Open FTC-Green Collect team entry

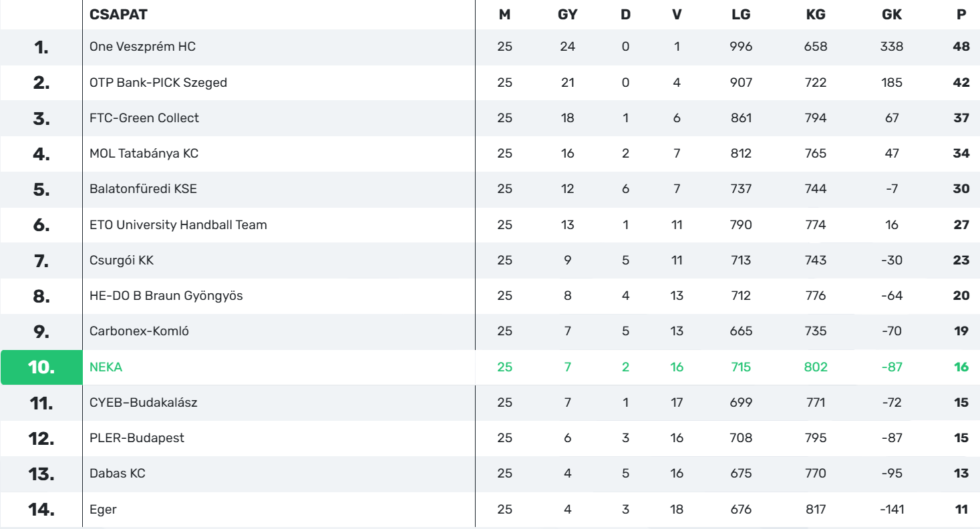144,118
